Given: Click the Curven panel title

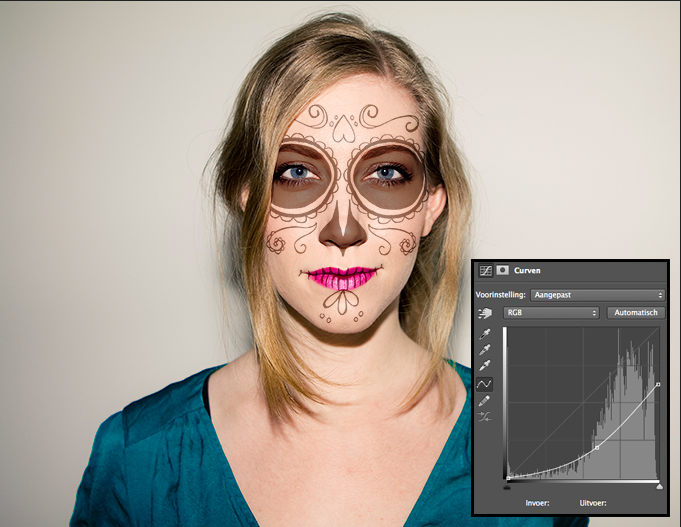Looking at the screenshot, I should (527, 270).
